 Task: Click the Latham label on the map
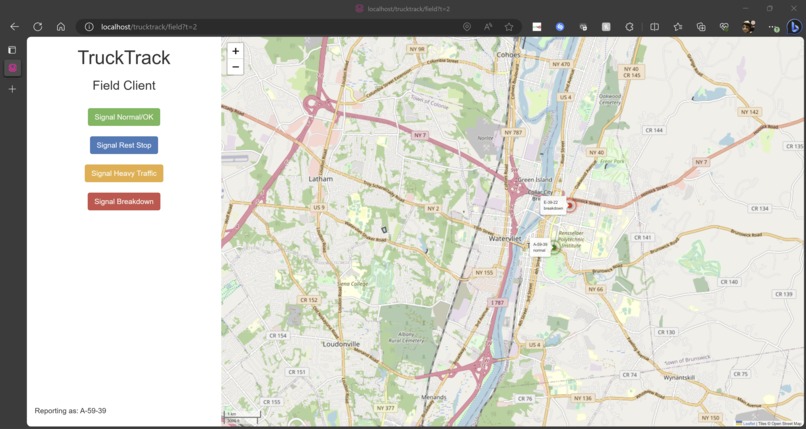click(321, 179)
